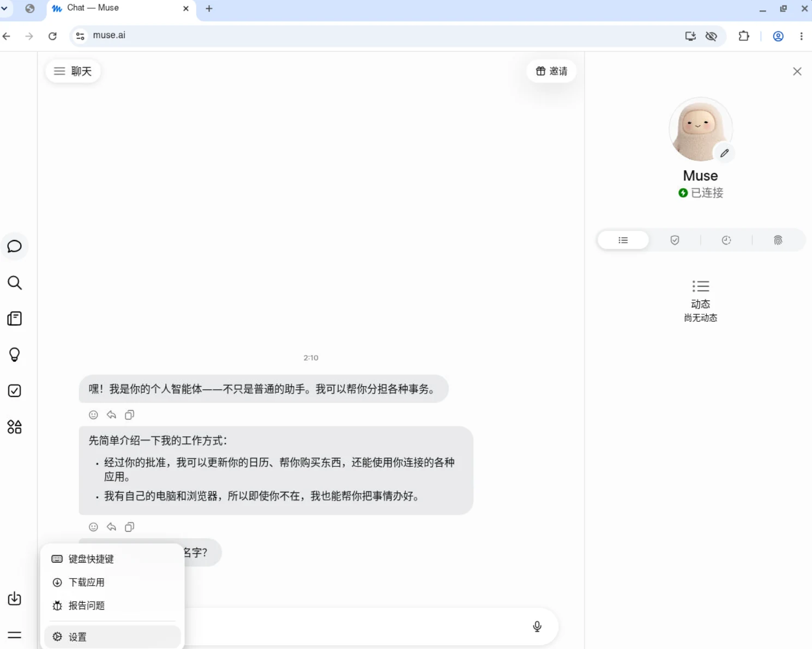Screen dimensions: 812x649
Task: Close the Muse side panel
Action: (797, 71)
